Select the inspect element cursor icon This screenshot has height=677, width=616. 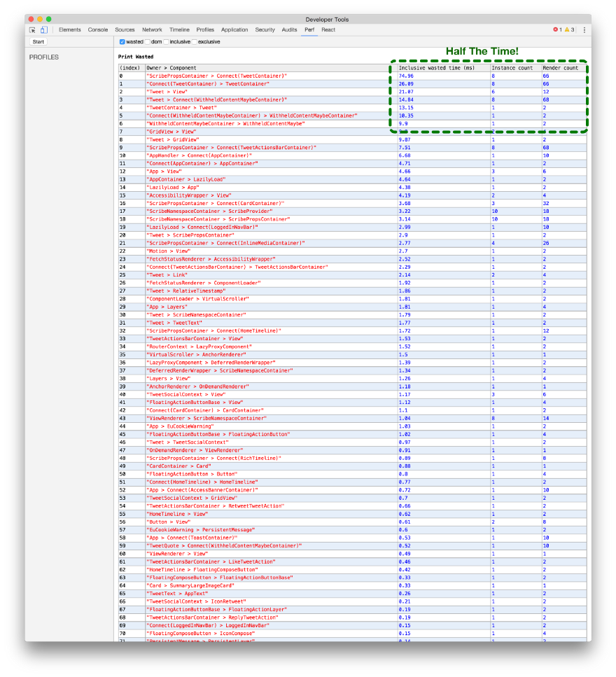pos(32,30)
